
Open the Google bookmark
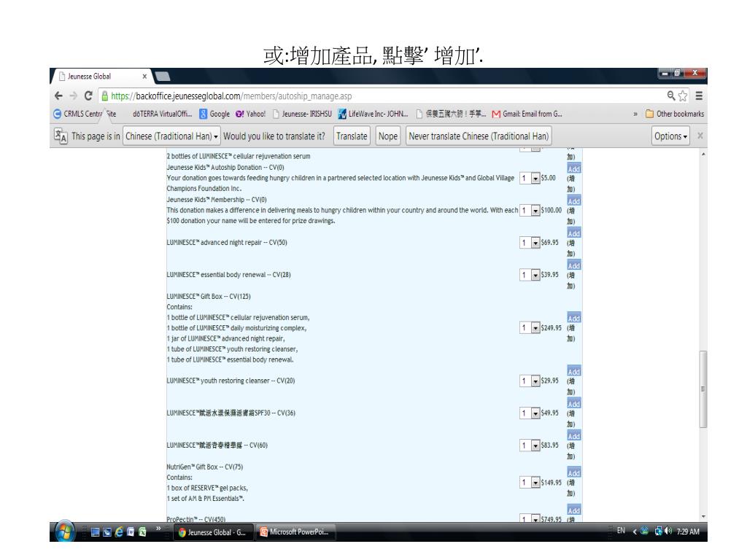(214, 114)
